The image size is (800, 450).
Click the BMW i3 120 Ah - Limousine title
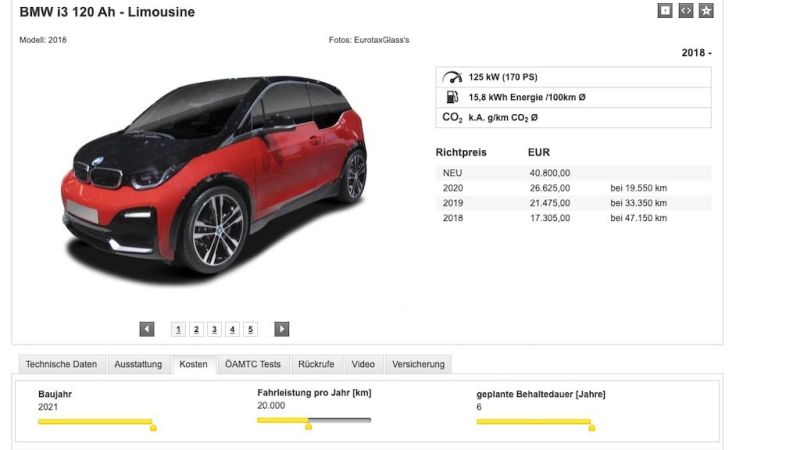(x=107, y=12)
